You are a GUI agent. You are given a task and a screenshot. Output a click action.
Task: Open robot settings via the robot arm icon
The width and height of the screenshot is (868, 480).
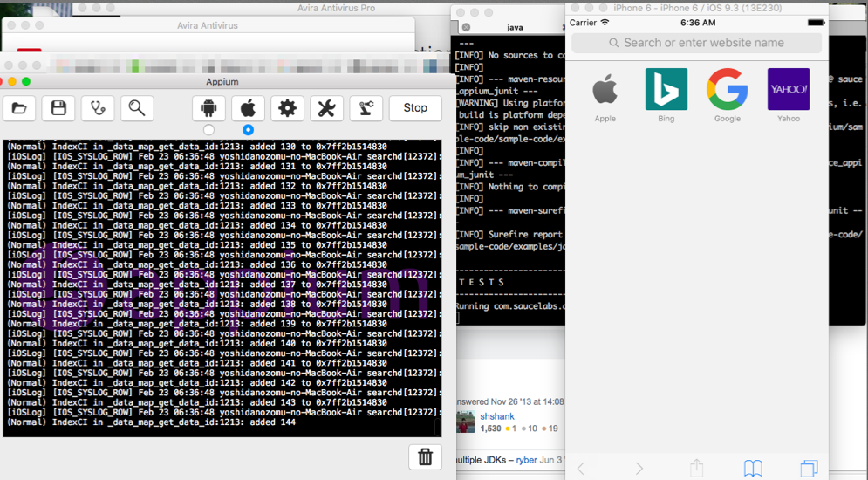click(x=366, y=108)
